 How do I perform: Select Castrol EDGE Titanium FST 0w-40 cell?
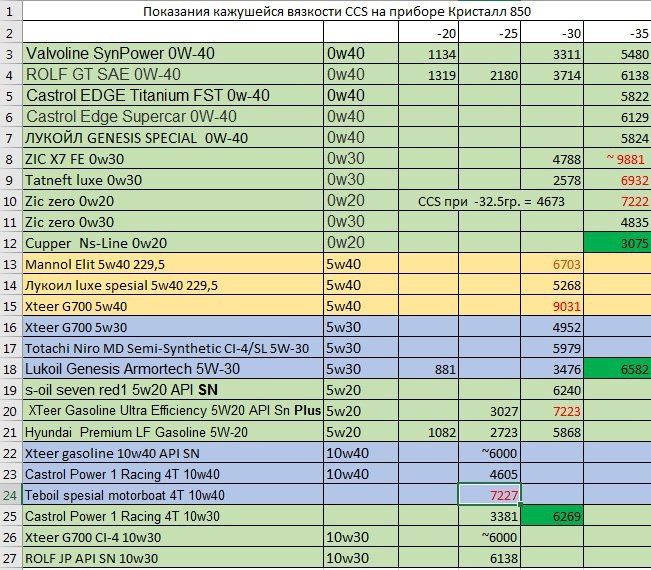[x=173, y=95]
